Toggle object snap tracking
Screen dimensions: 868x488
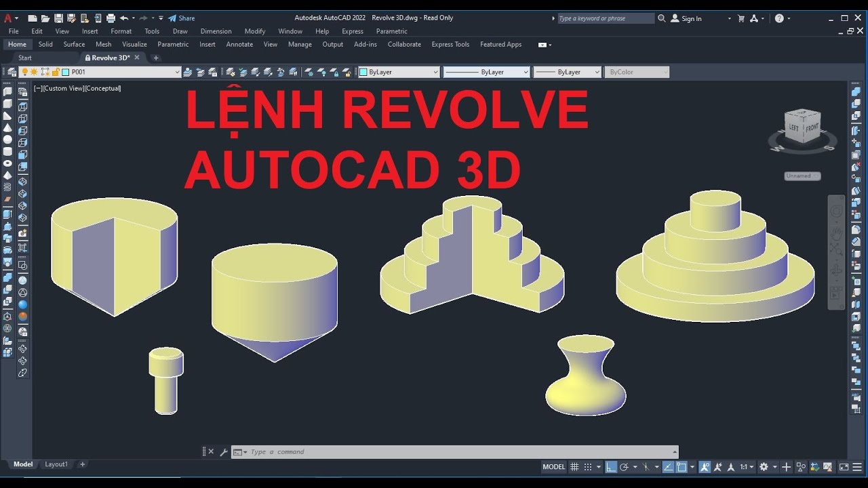pyautogui.click(x=668, y=467)
